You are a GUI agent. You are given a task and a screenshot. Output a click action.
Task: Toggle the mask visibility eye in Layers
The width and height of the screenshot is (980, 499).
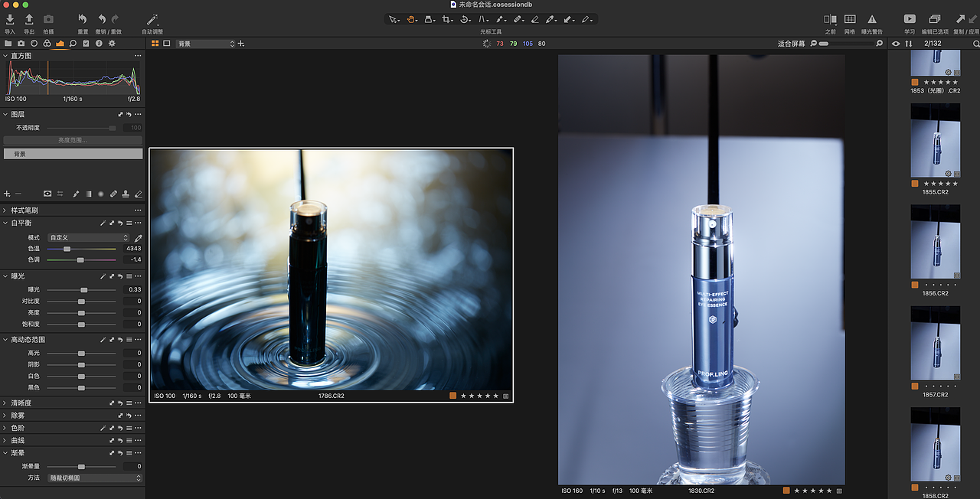pos(47,194)
